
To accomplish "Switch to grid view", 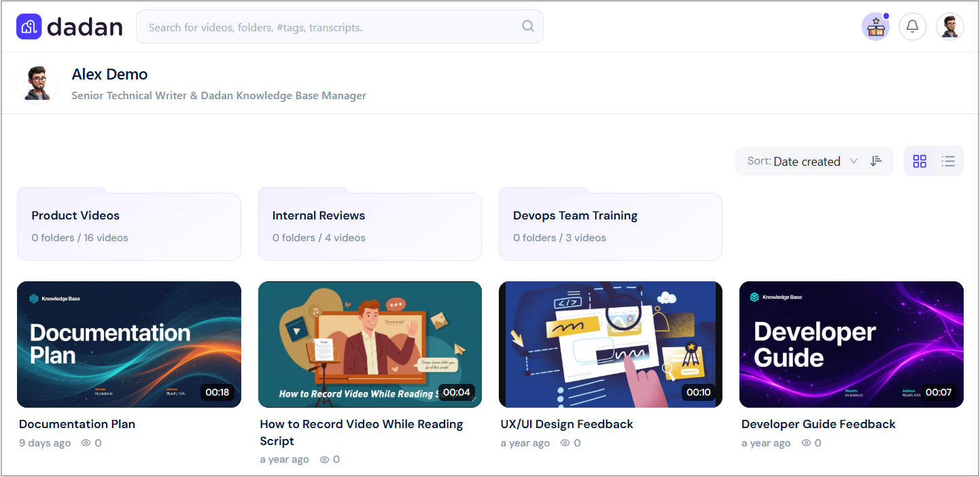I will tap(920, 161).
